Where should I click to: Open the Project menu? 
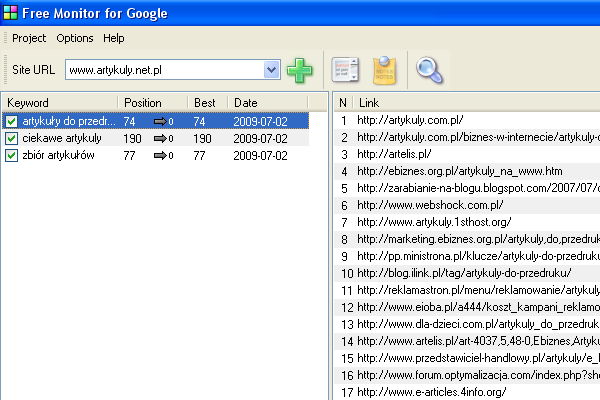(x=29, y=38)
